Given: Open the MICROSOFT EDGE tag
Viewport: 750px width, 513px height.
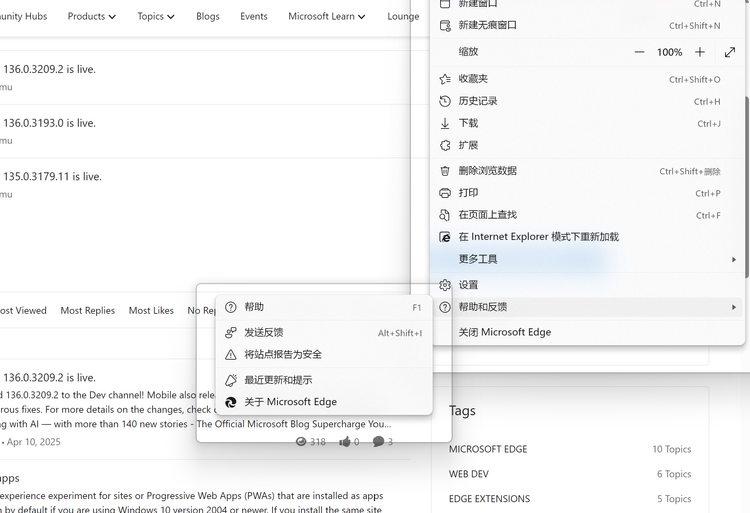Looking at the screenshot, I should pyautogui.click(x=488, y=449).
